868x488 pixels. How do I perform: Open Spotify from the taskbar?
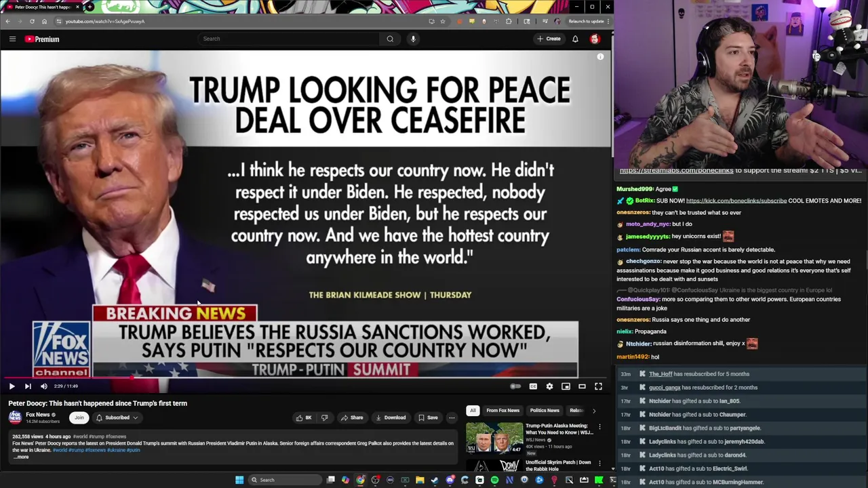tap(494, 480)
